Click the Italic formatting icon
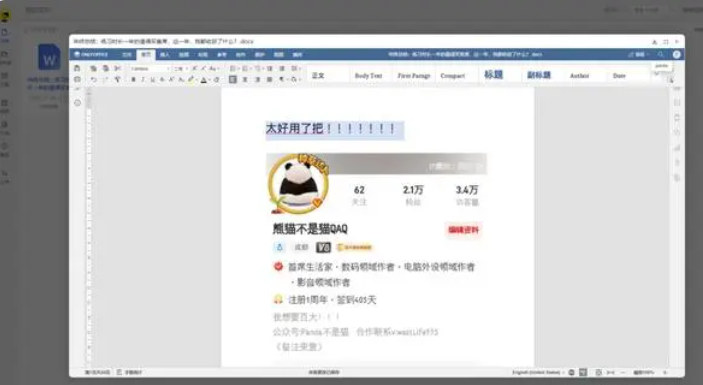The image size is (703, 385). (143, 79)
